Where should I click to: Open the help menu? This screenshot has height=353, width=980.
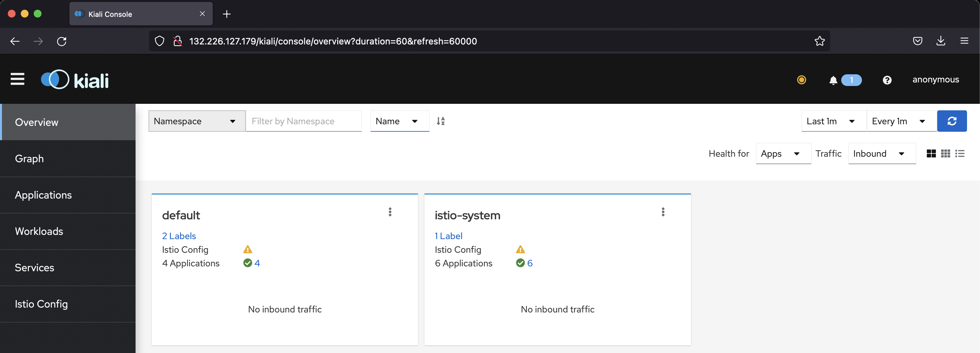(887, 80)
